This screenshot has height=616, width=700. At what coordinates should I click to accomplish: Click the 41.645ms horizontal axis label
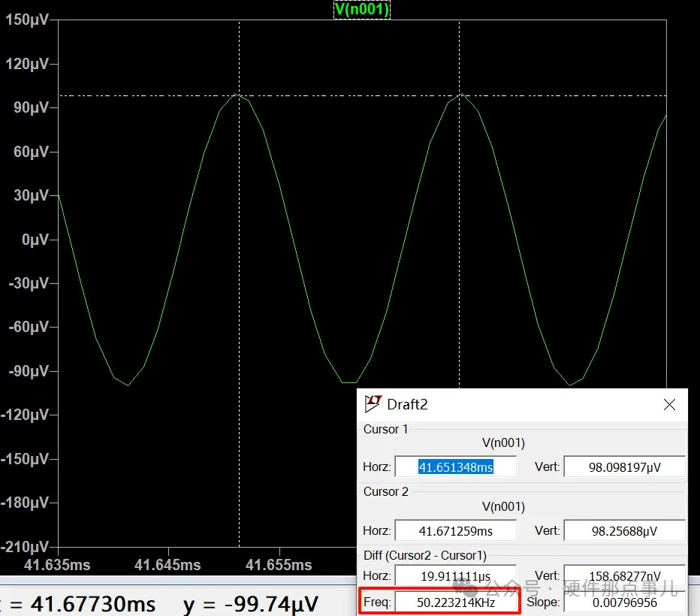pos(166,564)
